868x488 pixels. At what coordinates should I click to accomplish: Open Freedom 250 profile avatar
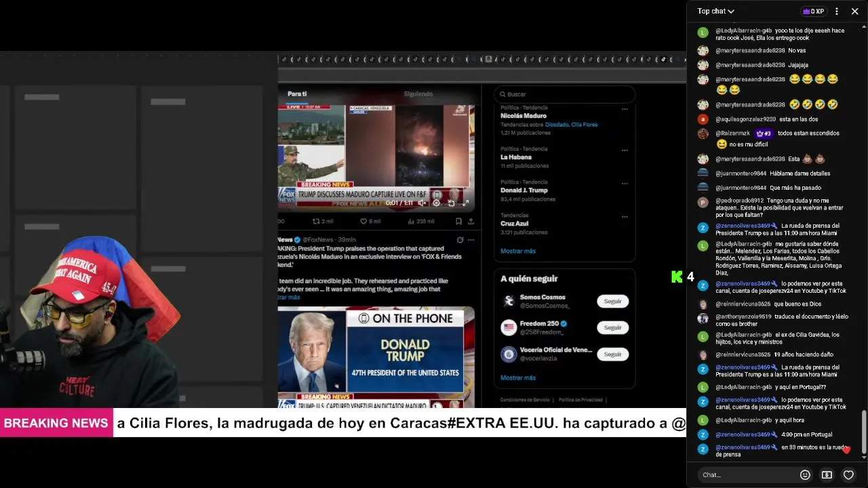tap(509, 327)
